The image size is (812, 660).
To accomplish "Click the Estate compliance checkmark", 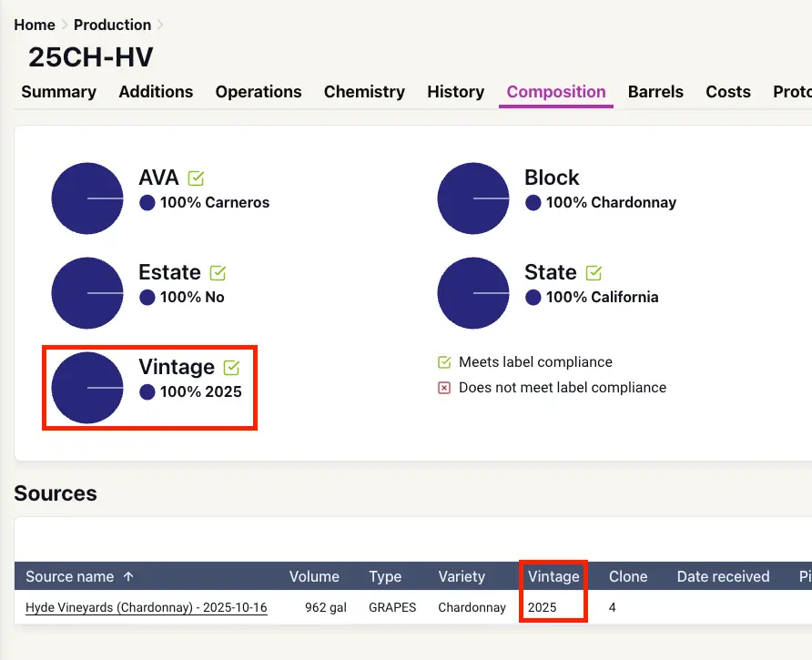I will click(x=218, y=273).
